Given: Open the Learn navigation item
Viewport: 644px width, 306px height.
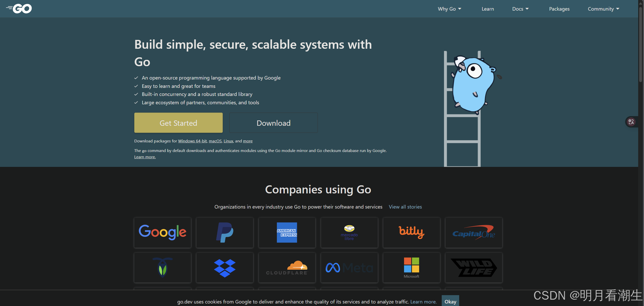Looking at the screenshot, I should (x=488, y=9).
